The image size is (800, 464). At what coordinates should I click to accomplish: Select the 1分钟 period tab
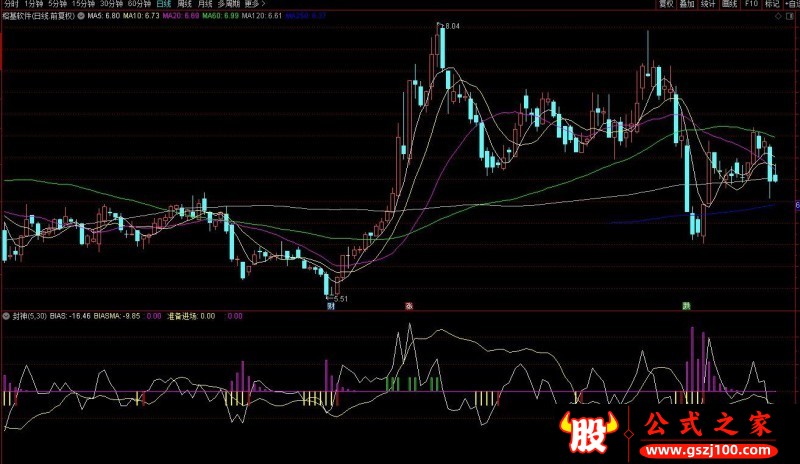tap(34, 4)
